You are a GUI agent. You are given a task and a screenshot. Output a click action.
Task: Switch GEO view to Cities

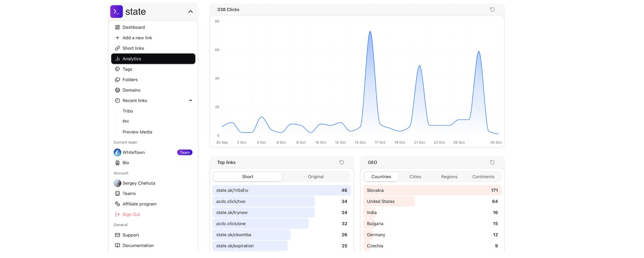click(415, 176)
